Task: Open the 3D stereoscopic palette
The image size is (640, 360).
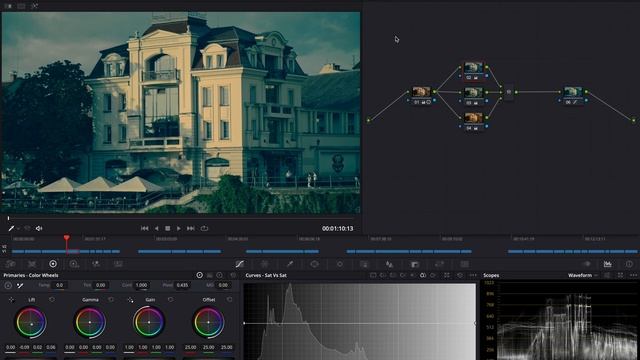Action: coord(464,264)
